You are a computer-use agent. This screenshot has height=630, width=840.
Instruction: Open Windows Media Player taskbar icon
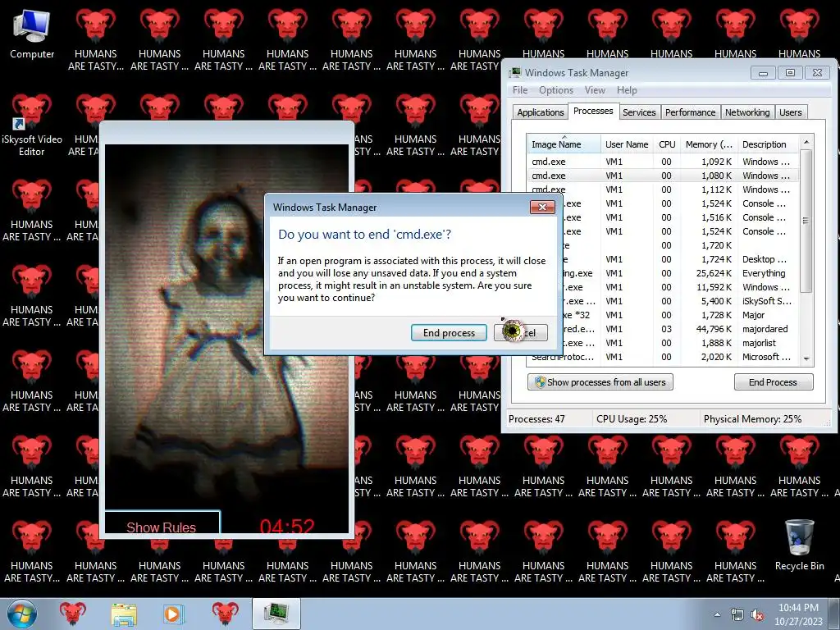click(x=173, y=614)
